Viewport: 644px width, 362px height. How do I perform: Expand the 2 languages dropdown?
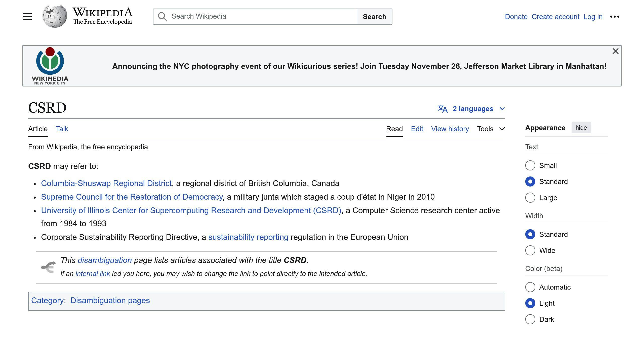471,109
